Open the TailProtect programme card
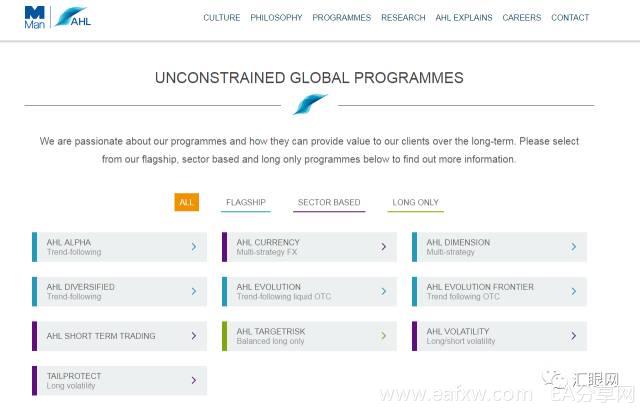The image size is (640, 408). (119, 380)
